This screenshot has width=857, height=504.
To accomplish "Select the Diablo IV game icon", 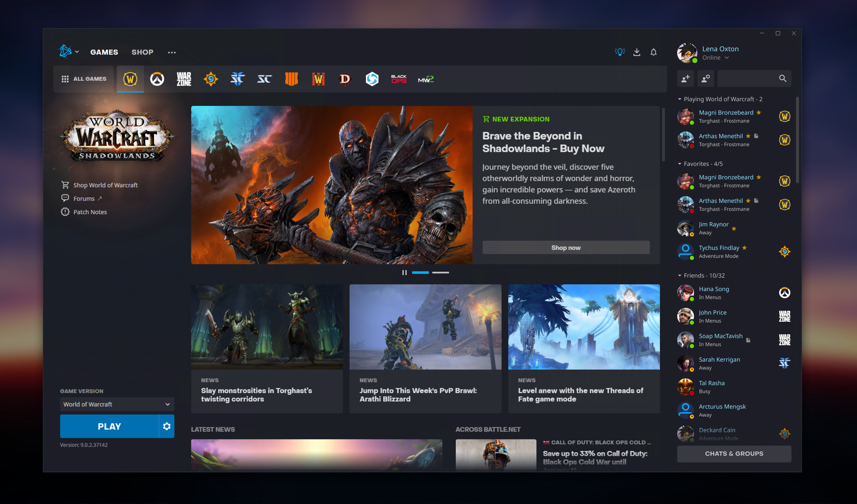I will tap(344, 79).
